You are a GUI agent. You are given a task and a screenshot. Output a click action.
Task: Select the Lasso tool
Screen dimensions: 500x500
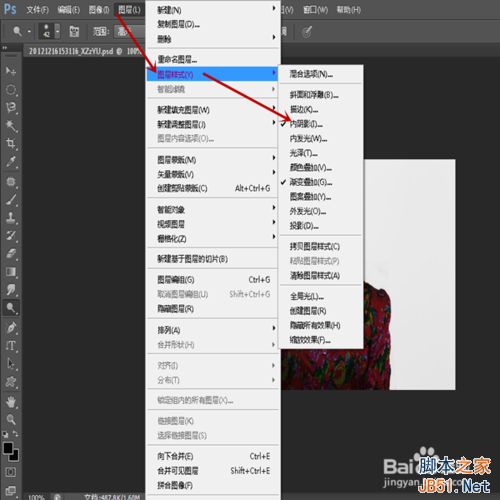point(11,107)
